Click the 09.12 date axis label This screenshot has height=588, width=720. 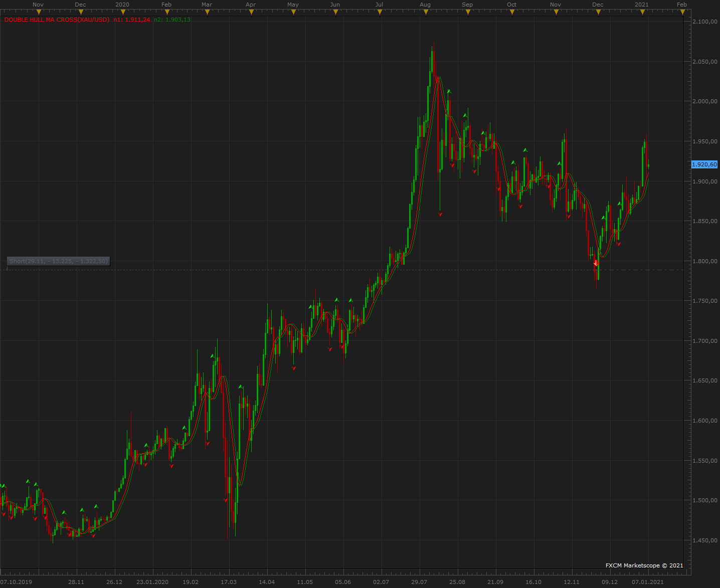coord(610,582)
